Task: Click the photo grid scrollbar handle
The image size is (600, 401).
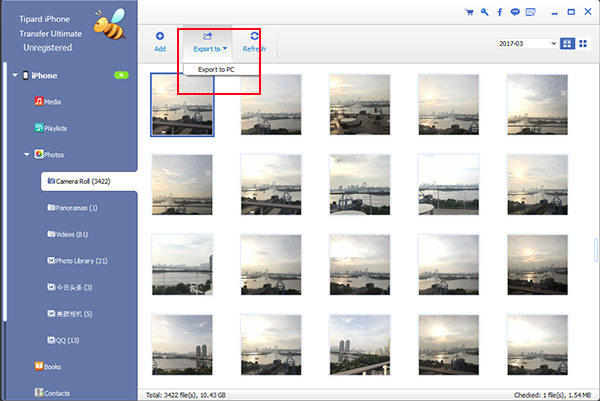Action: 596,250
